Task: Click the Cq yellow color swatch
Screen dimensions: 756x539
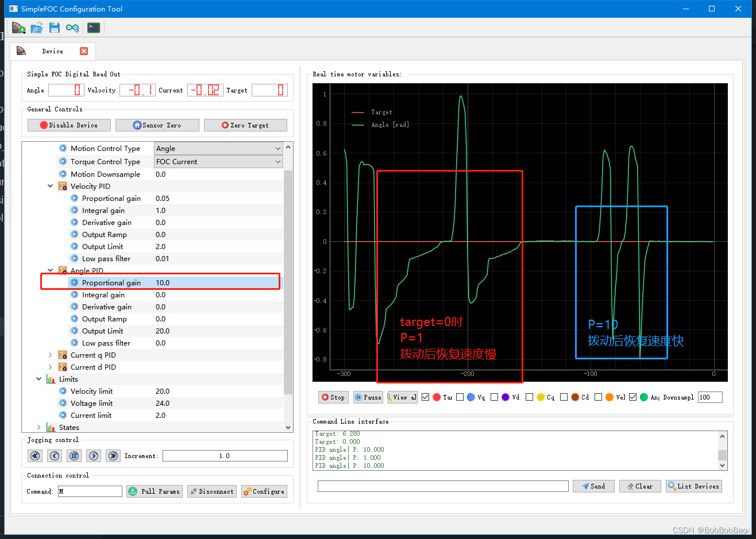Action: 541,397
